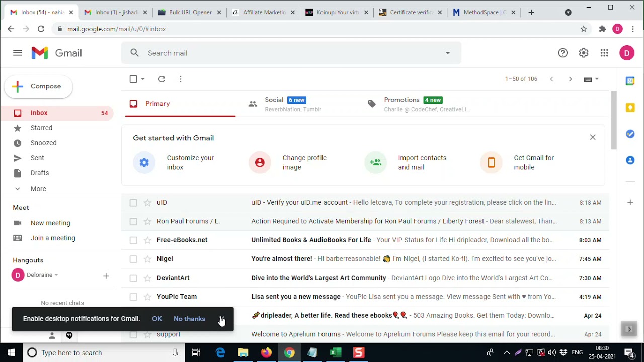Open the Support help icon
Screen dimensions: 644x362
pyautogui.click(x=562, y=53)
